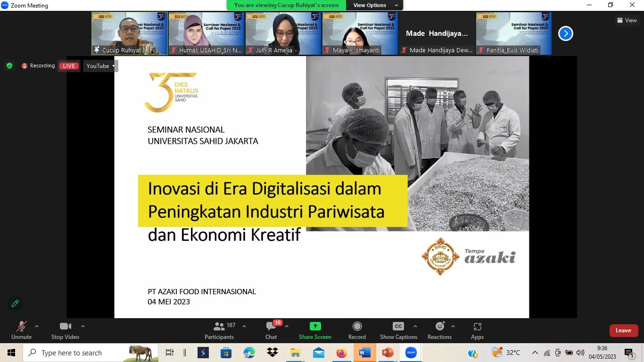Change layout with View button

click(627, 20)
